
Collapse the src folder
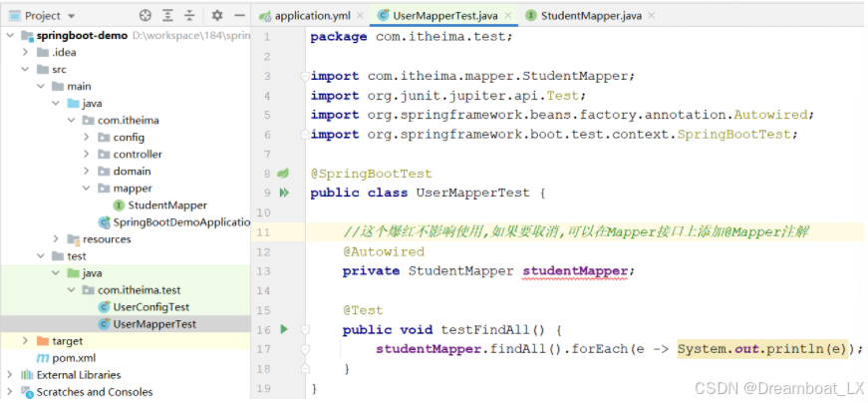point(25,69)
